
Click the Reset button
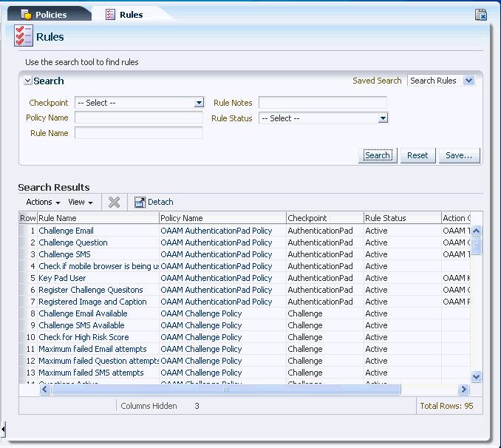(417, 155)
